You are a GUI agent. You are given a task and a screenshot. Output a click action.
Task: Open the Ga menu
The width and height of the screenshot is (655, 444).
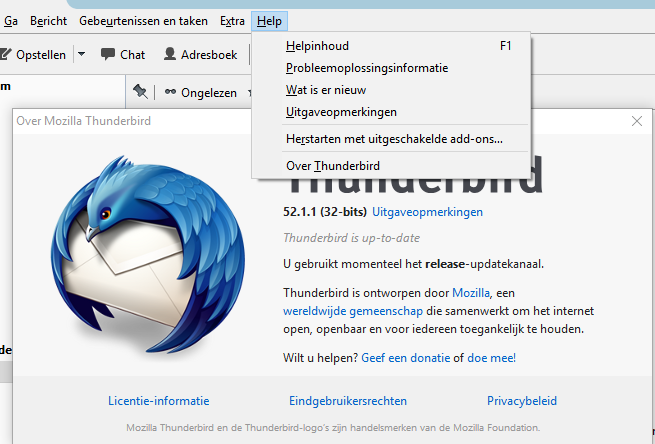pos(11,21)
